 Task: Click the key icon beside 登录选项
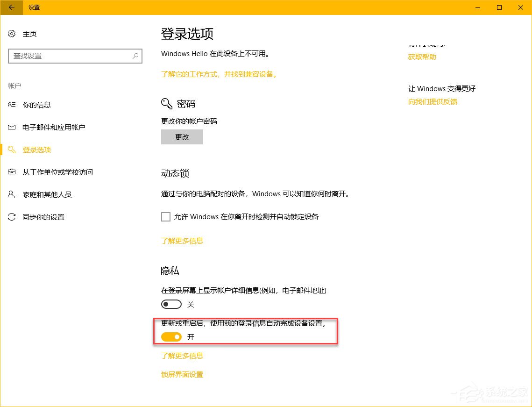(x=11, y=149)
